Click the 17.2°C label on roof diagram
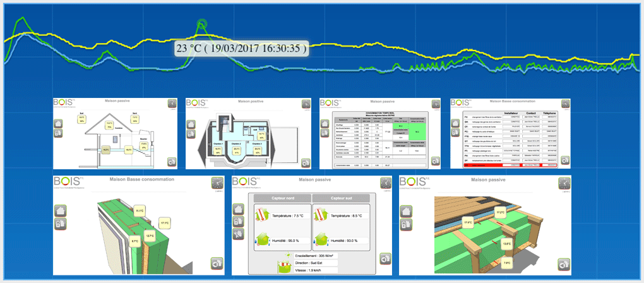The height and width of the screenshot is (283, 644). coord(500,212)
